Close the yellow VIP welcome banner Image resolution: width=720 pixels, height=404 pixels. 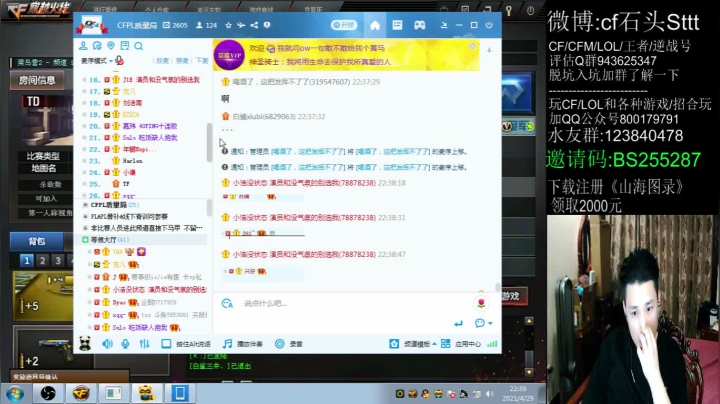click(472, 46)
